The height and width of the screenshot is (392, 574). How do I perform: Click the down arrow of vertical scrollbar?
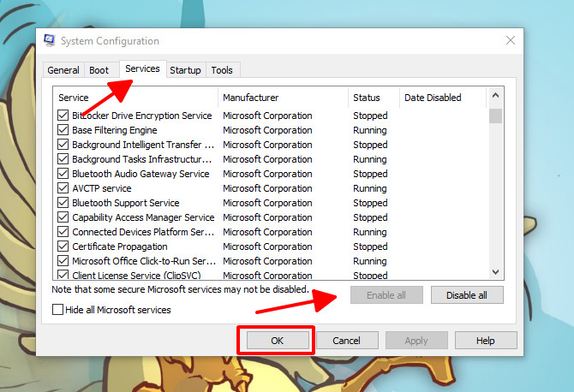click(x=495, y=272)
